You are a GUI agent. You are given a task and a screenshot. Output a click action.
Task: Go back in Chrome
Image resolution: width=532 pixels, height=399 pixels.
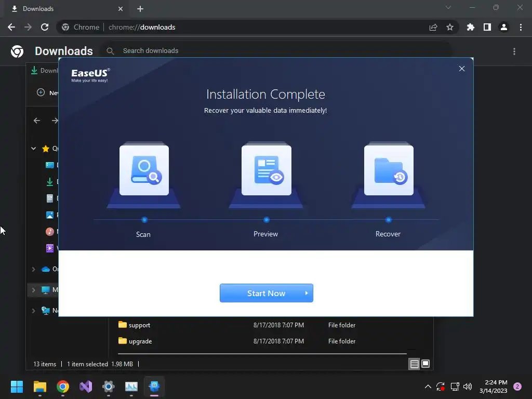[x=11, y=27]
